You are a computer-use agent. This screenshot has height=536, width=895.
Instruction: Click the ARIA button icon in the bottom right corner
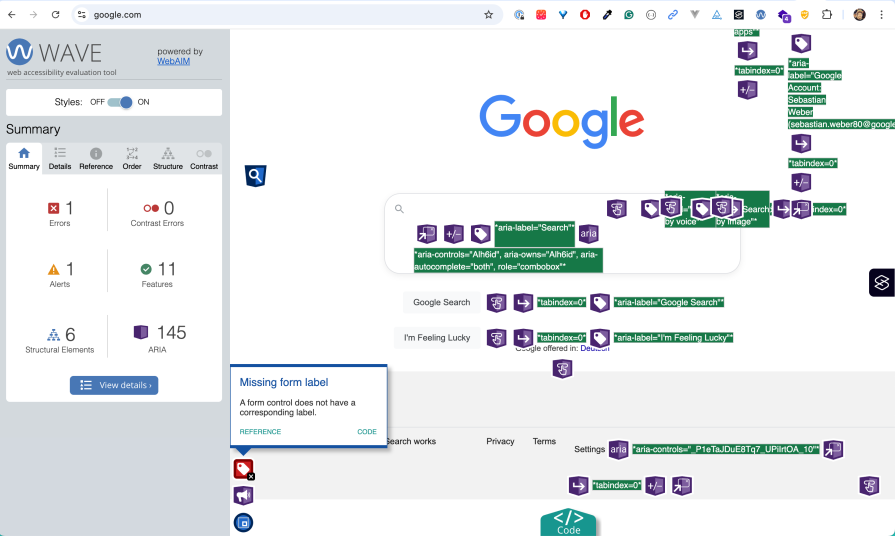[869, 486]
